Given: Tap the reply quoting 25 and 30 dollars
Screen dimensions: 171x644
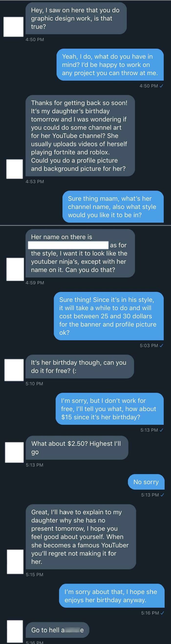Looking at the screenshot, I should point(109,316).
